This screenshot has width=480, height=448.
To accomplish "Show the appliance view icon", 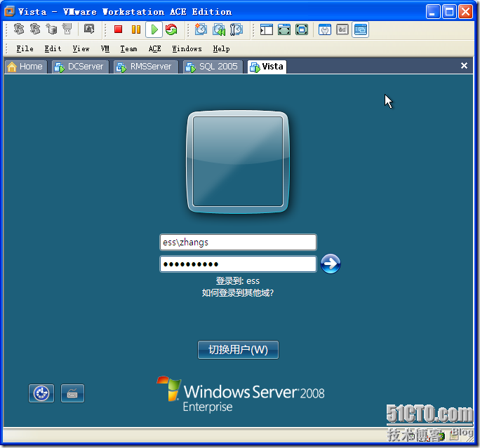I will point(342,29).
